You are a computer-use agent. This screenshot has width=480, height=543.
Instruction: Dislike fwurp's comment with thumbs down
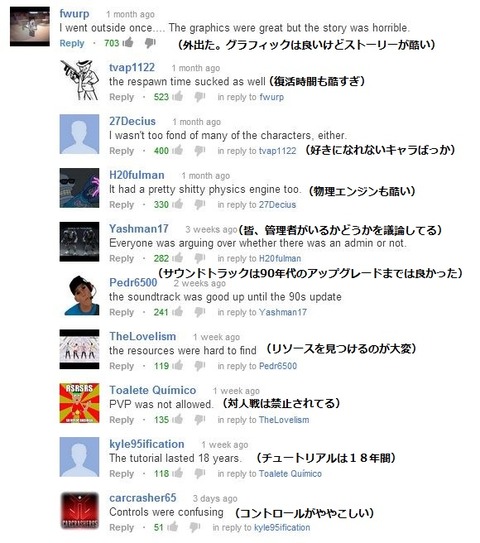150,43
